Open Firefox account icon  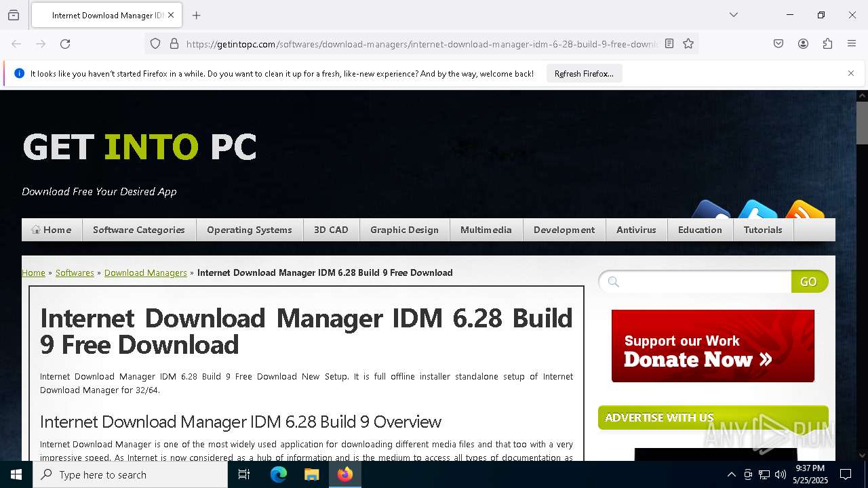click(x=803, y=43)
